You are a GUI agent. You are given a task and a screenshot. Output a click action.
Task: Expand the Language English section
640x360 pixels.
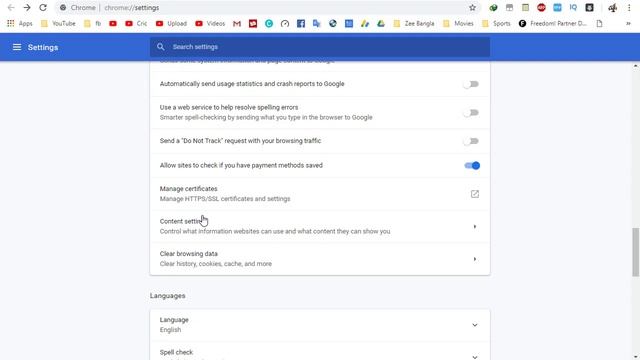(475, 325)
